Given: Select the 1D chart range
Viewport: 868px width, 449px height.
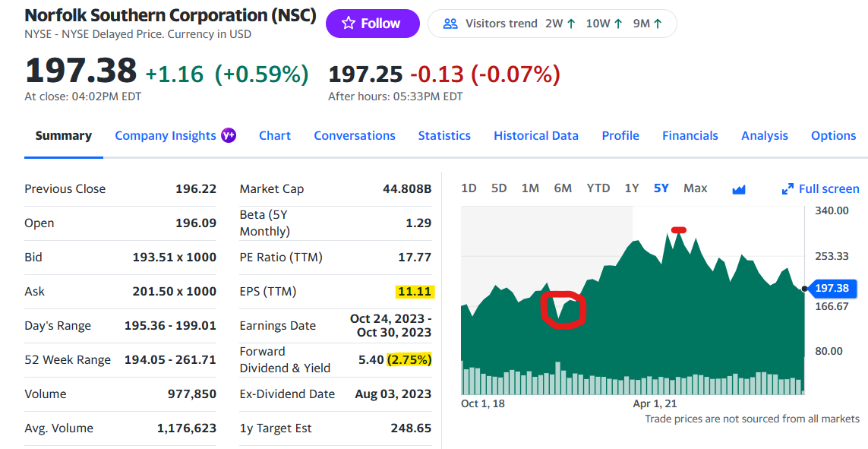Looking at the screenshot, I should point(469,188).
